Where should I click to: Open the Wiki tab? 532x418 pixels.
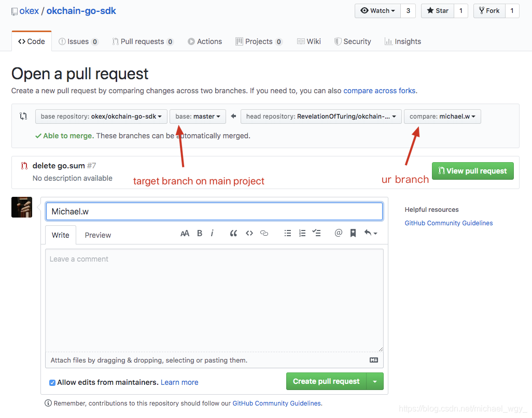pyautogui.click(x=309, y=41)
